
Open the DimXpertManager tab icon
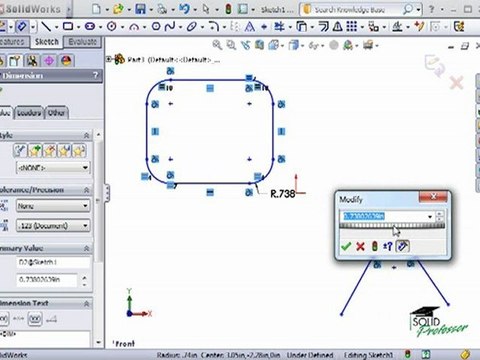pos(49,61)
